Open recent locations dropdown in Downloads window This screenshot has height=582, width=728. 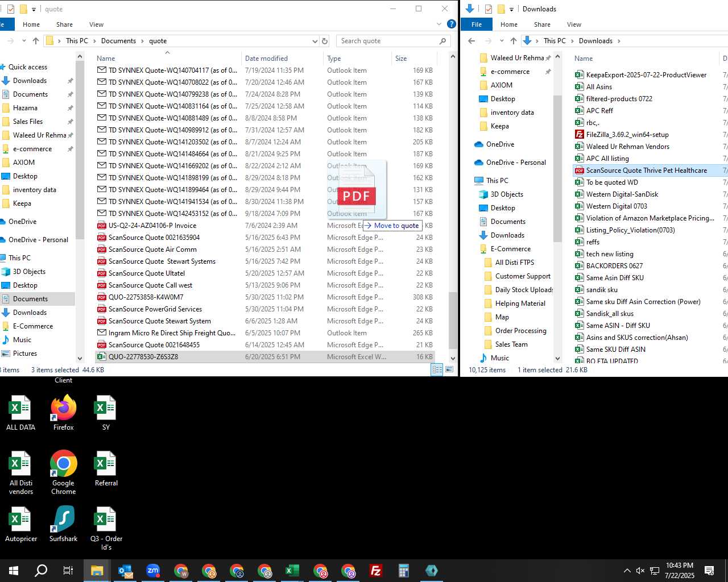[x=501, y=41]
